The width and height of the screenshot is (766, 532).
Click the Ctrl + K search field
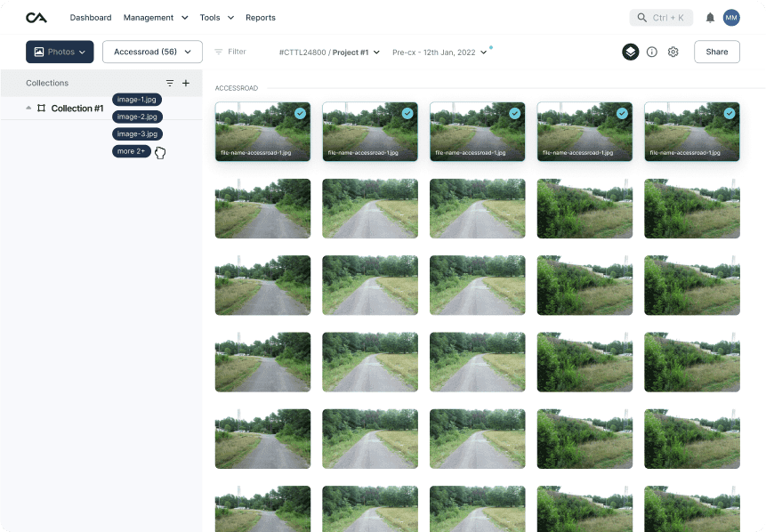pyautogui.click(x=661, y=18)
